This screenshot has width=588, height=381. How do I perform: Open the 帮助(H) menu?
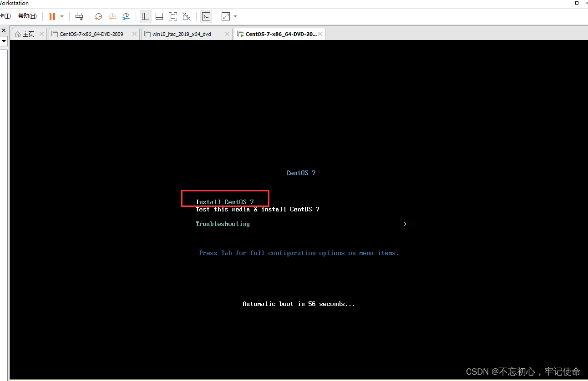point(27,16)
